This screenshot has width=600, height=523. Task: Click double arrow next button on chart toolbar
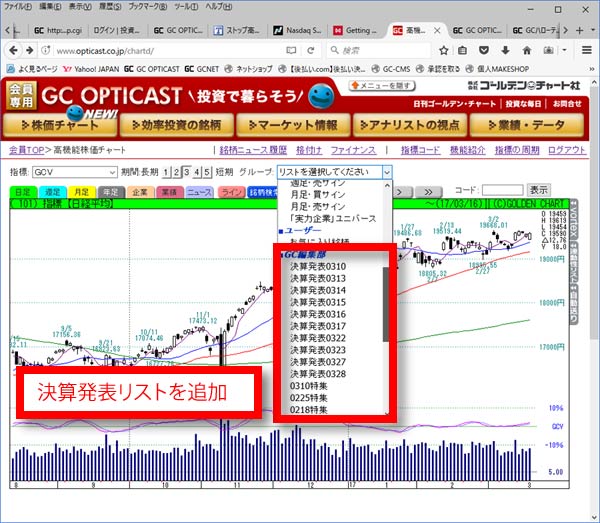tap(428, 192)
